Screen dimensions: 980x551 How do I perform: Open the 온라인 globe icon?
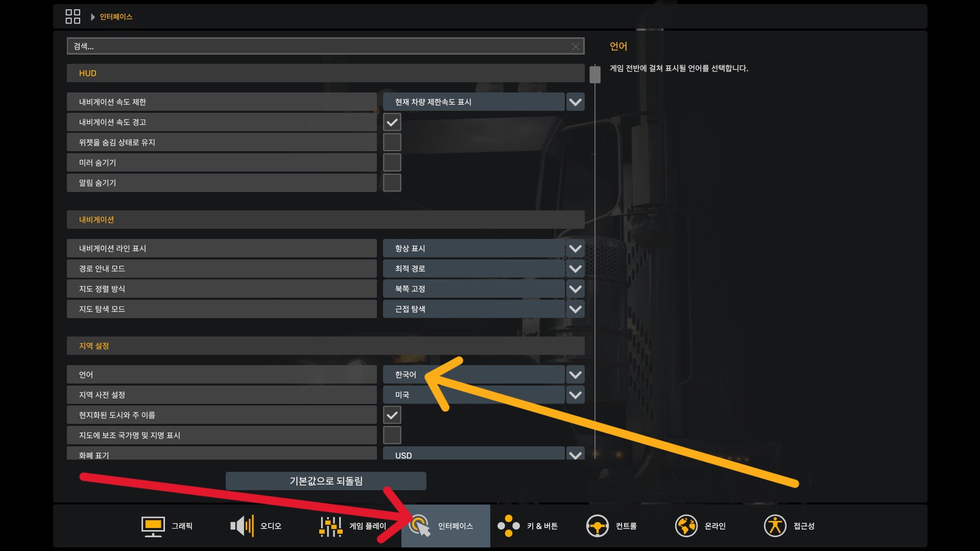pos(686,526)
